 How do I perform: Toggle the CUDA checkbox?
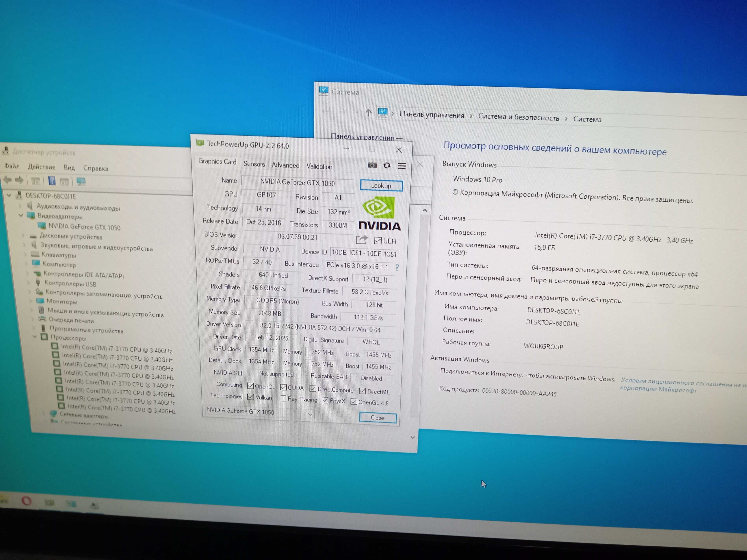pos(283,387)
